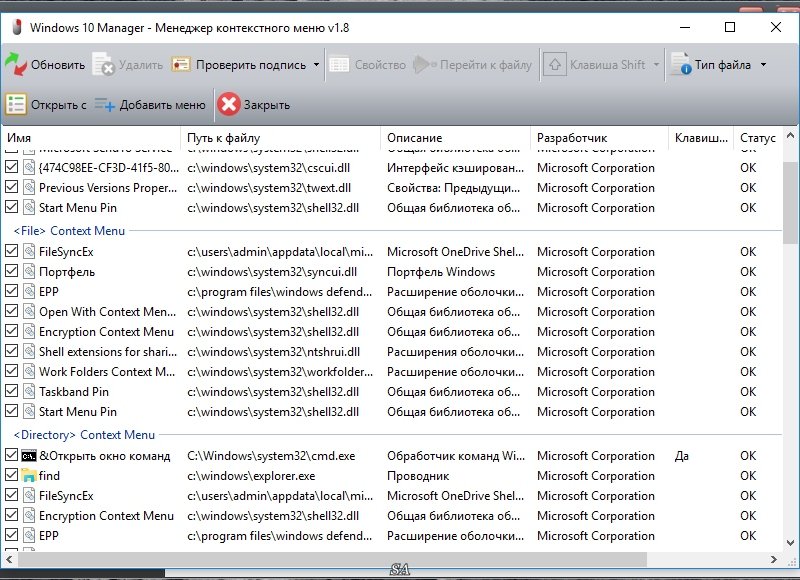Image resolution: width=800 pixels, height=580 pixels.
Task: Open the Тип файла dropdown arrow
Action: coord(763,65)
